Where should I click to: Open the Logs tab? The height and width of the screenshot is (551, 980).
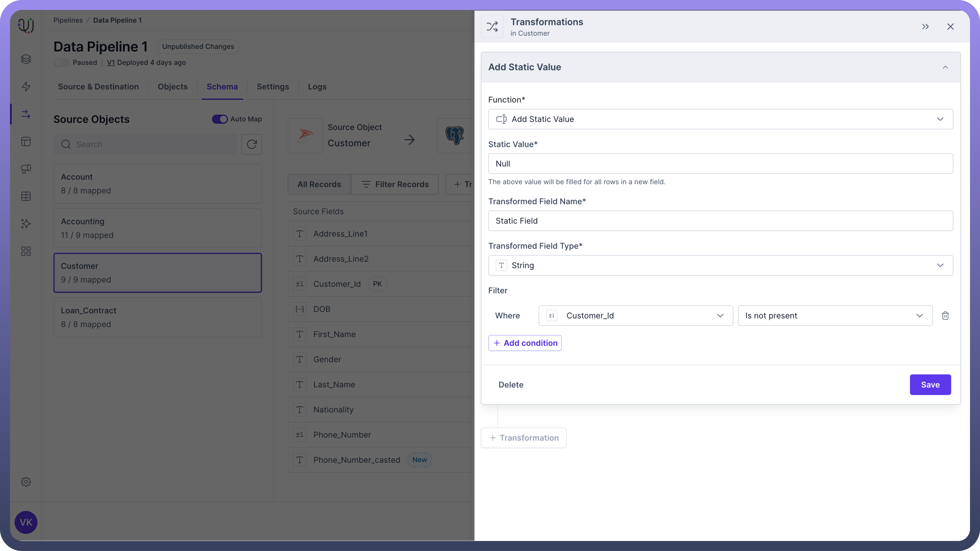(317, 87)
